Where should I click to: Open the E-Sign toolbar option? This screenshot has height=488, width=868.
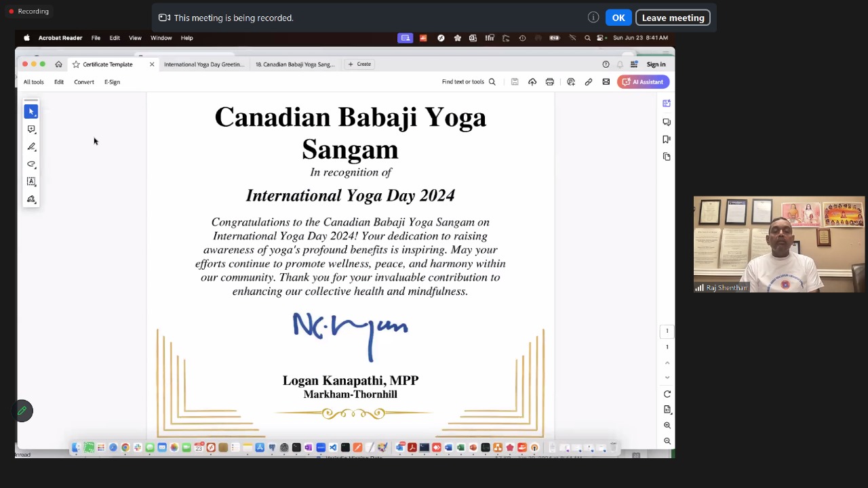112,82
